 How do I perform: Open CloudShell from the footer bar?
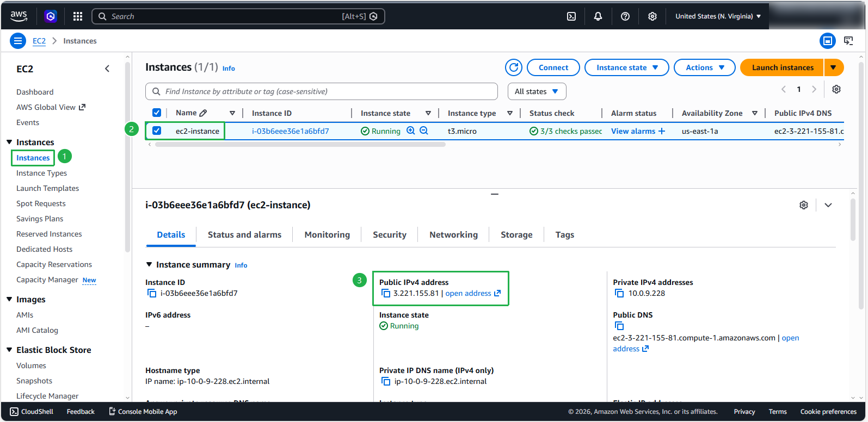pyautogui.click(x=32, y=412)
